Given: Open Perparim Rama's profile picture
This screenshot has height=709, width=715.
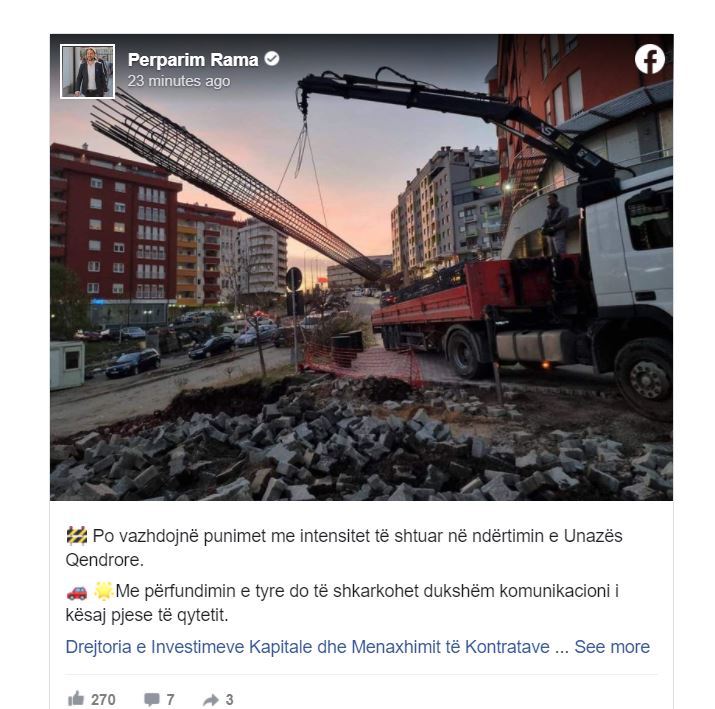Looking at the screenshot, I should (x=87, y=71).
